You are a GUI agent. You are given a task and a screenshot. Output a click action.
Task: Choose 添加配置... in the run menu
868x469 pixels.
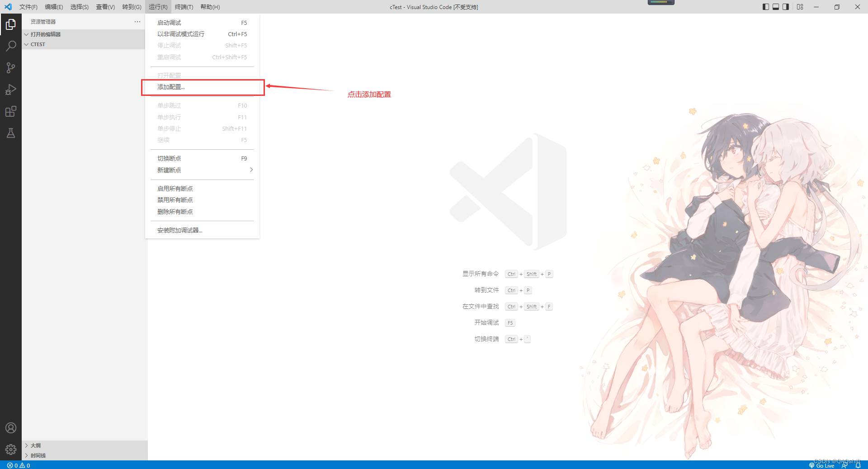(x=202, y=87)
